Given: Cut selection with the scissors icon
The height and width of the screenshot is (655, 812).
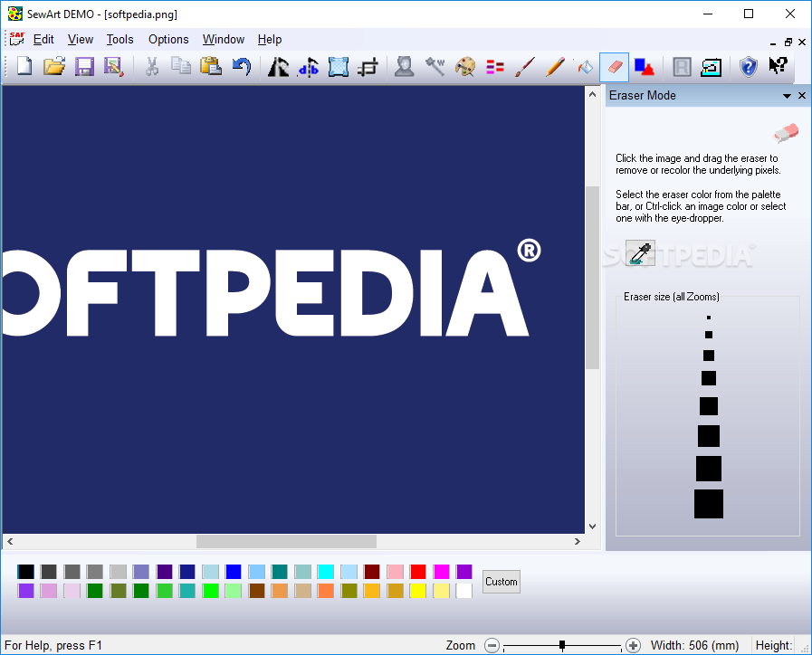Looking at the screenshot, I should tap(152, 67).
